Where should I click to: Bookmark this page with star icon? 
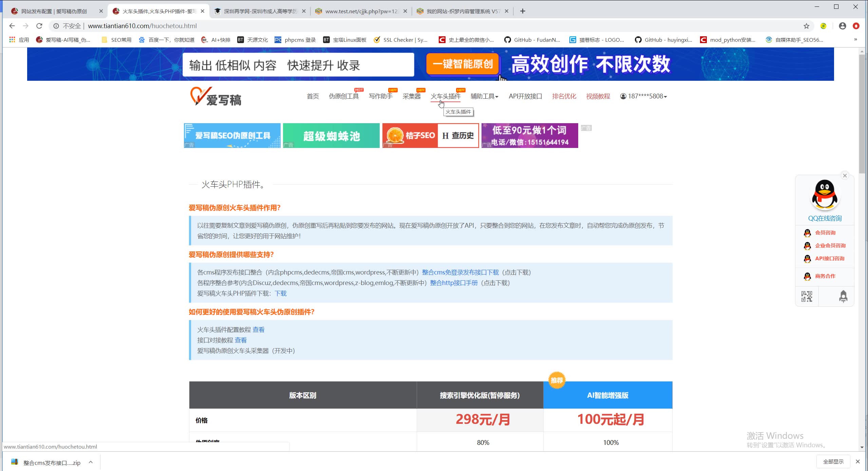(x=806, y=26)
